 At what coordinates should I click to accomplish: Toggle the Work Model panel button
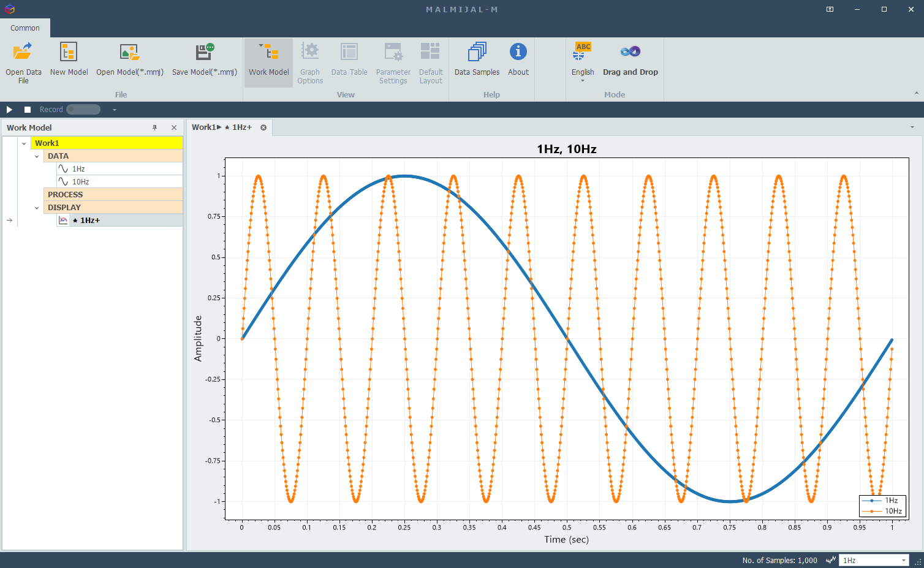[x=268, y=62]
